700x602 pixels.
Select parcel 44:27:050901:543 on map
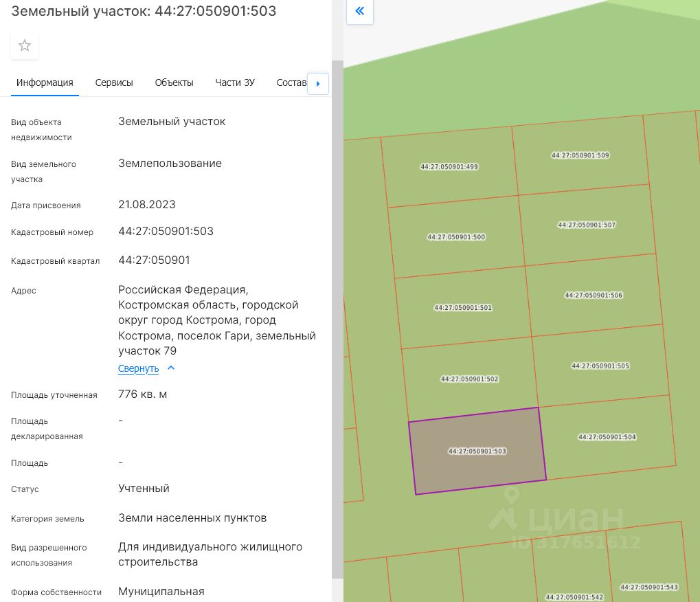[649, 587]
